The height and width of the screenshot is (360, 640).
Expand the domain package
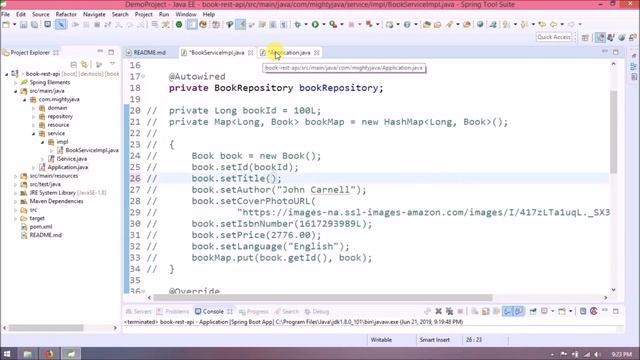point(33,108)
